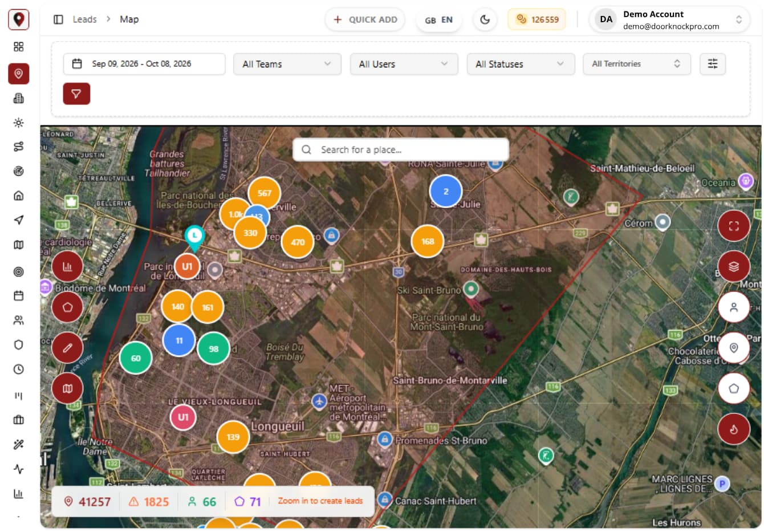The height and width of the screenshot is (532, 764).
Task: Click the green 98 cluster marker
Action: (213, 348)
